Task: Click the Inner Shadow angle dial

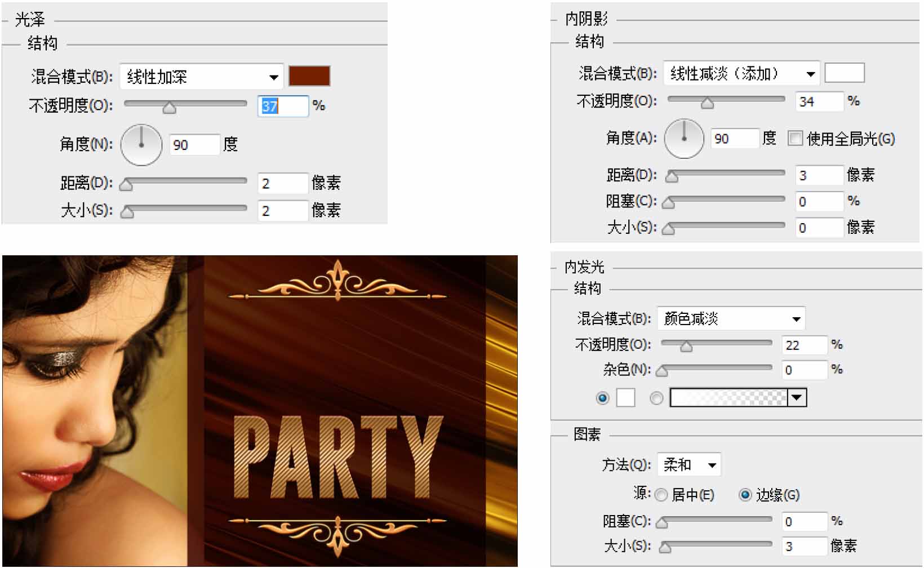Action: coord(684,138)
